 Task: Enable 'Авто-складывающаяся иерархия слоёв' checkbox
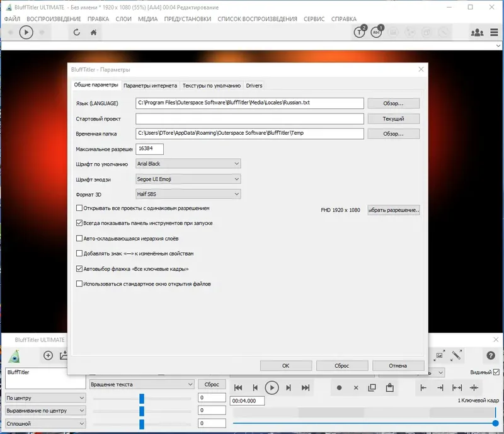[x=79, y=238]
